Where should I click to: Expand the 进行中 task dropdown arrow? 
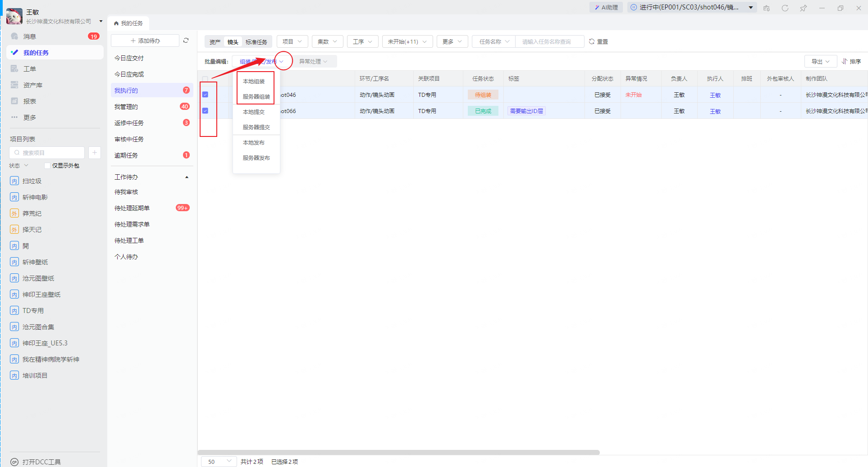point(751,7)
